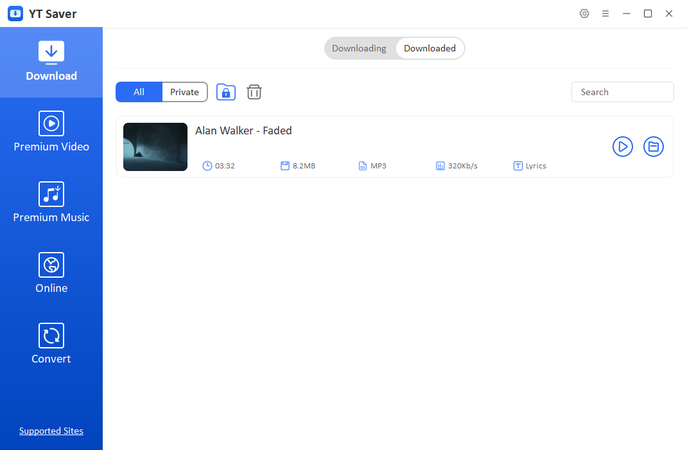Open the Online browser section
This screenshot has height=450, width=687.
(51, 274)
